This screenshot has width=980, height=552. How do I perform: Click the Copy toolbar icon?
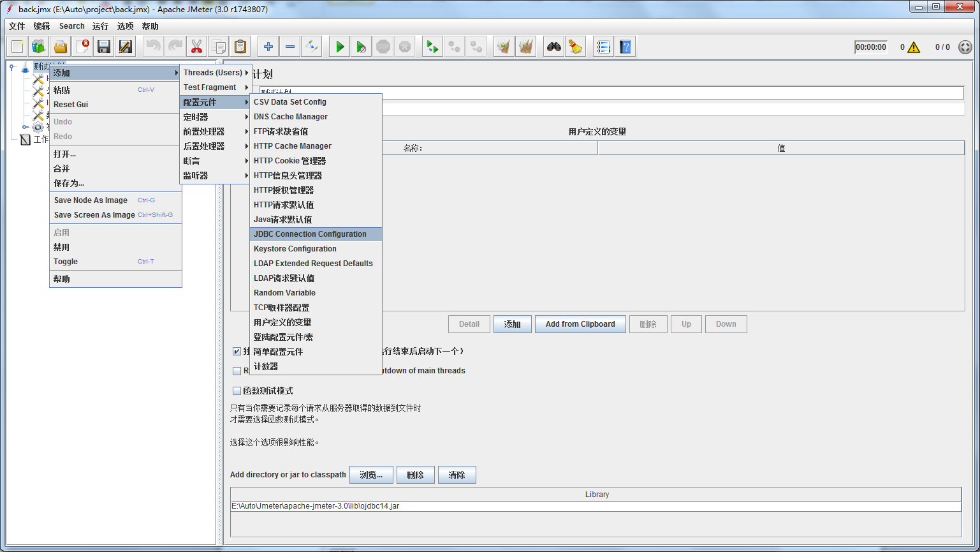pos(218,47)
